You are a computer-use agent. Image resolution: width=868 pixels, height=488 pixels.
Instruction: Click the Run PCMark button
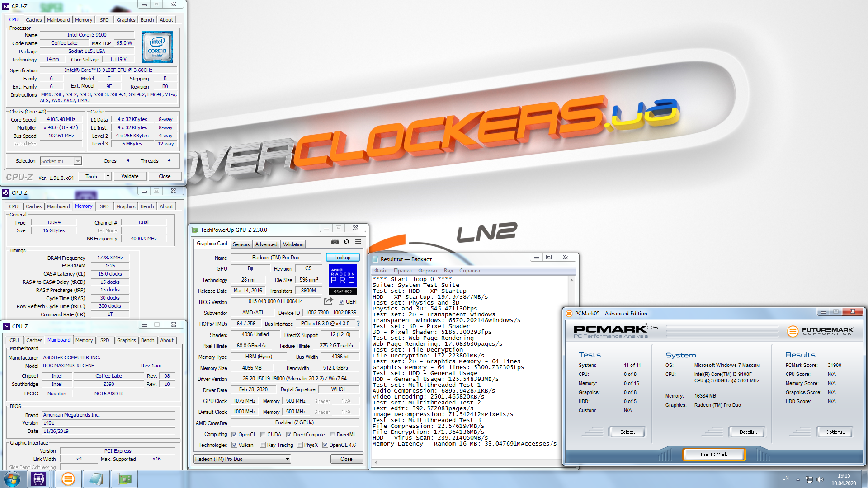(714, 455)
